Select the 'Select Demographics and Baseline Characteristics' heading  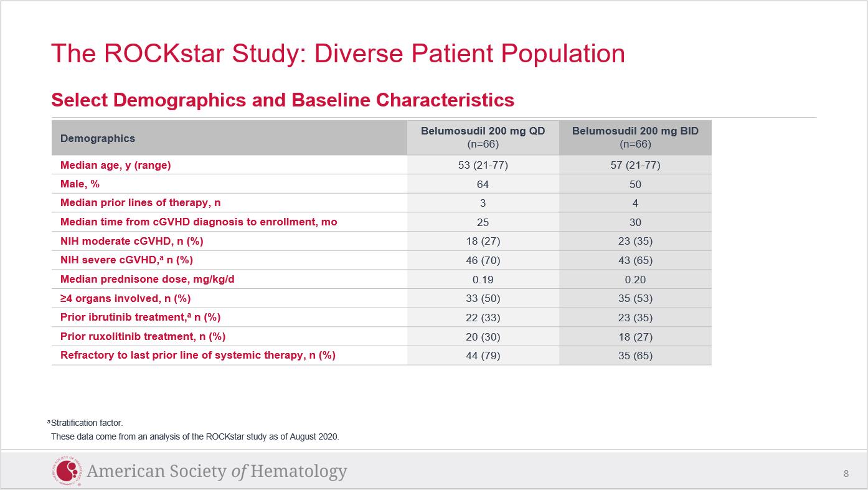pyautogui.click(x=283, y=100)
